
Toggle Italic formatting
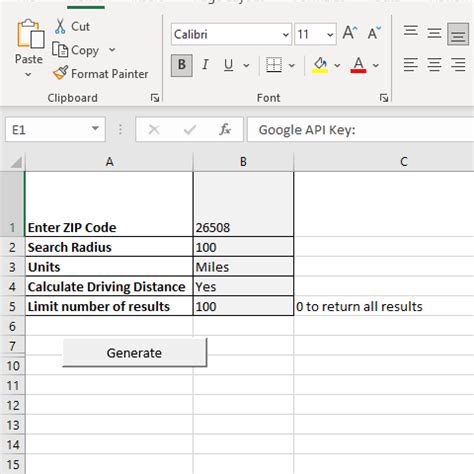click(x=205, y=65)
